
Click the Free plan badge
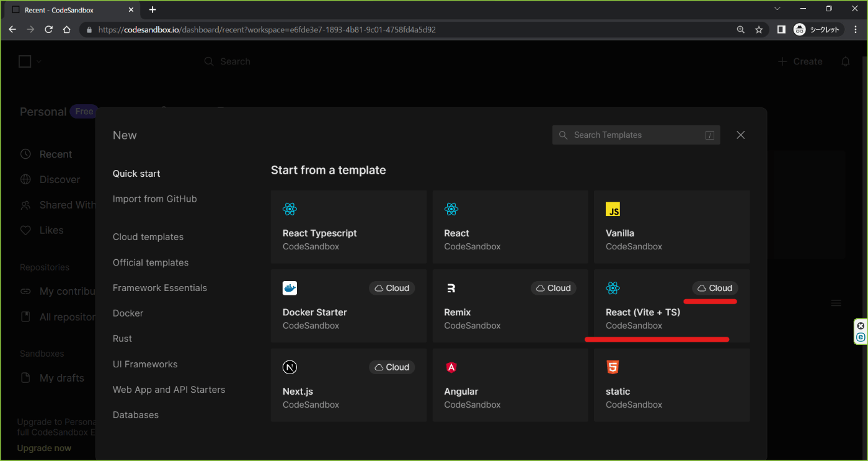[84, 112]
